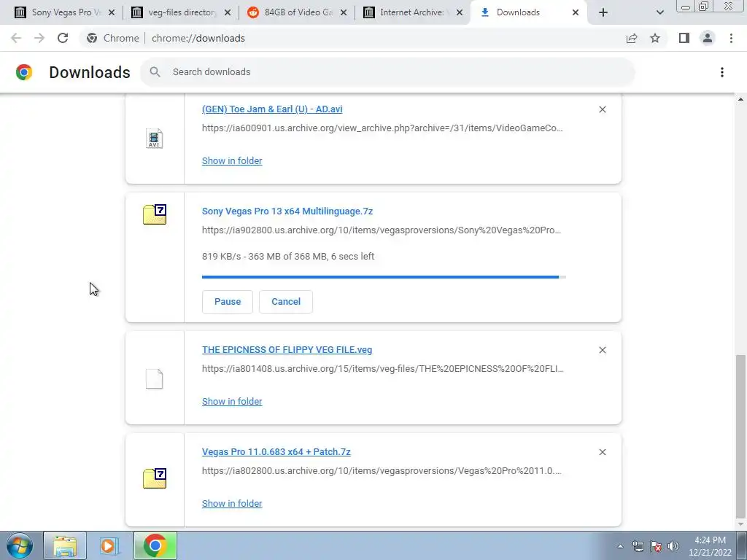Click the Chrome taskbar button
The width and height of the screenshot is (747, 560).
click(155, 545)
